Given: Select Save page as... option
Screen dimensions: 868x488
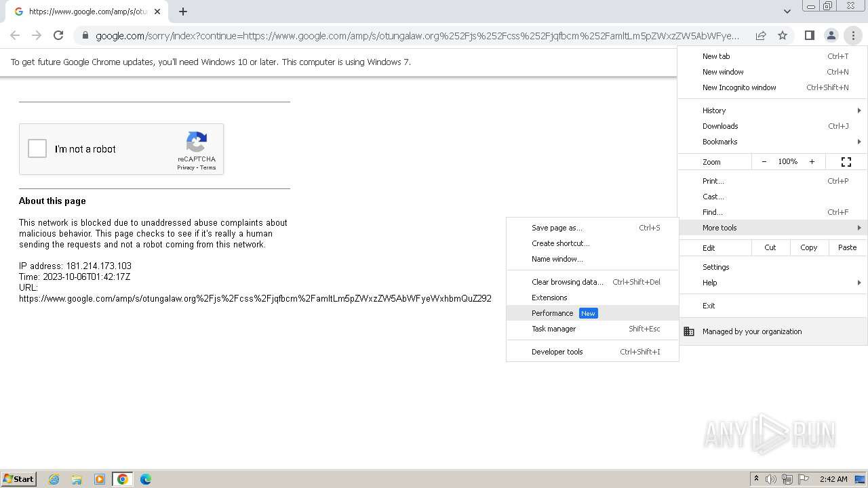Looking at the screenshot, I should tap(592, 228).
